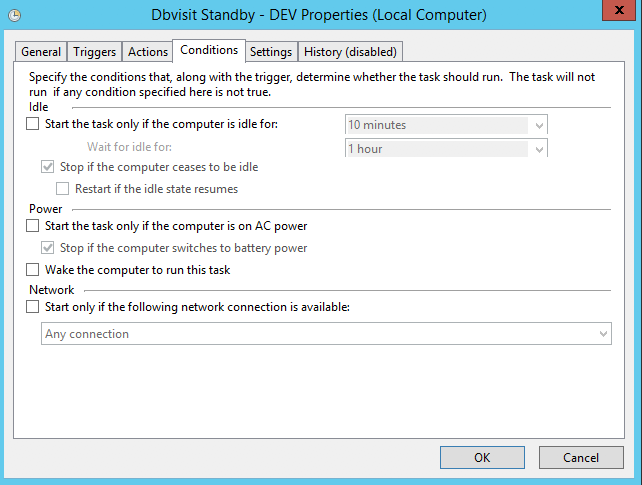Expand the Any connection network dropdown
The width and height of the screenshot is (642, 485).
[x=326, y=334]
